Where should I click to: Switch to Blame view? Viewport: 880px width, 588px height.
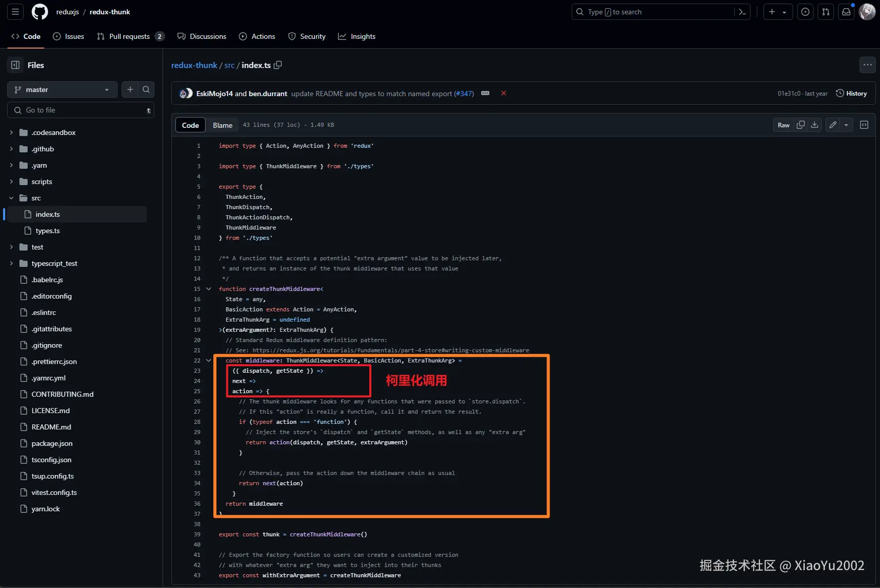[x=222, y=125]
